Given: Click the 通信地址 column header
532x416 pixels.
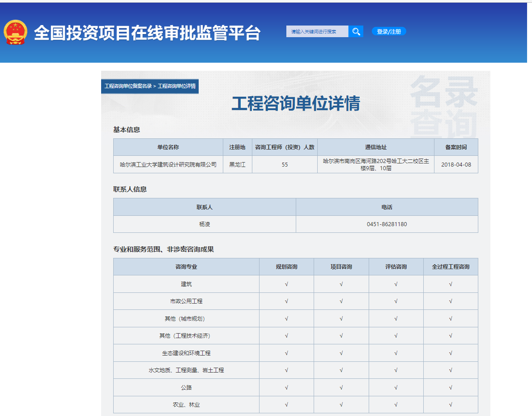Looking at the screenshot, I should click(376, 147).
